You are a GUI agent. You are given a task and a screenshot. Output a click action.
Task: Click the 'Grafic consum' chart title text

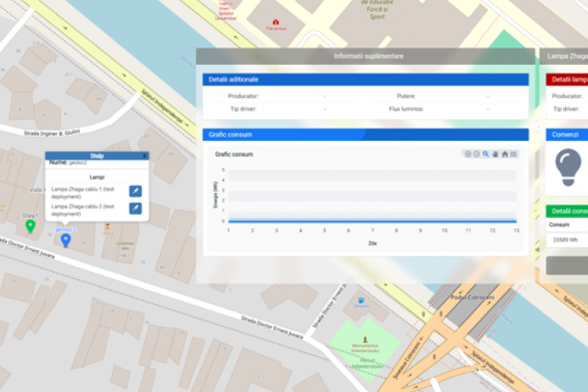point(234,154)
